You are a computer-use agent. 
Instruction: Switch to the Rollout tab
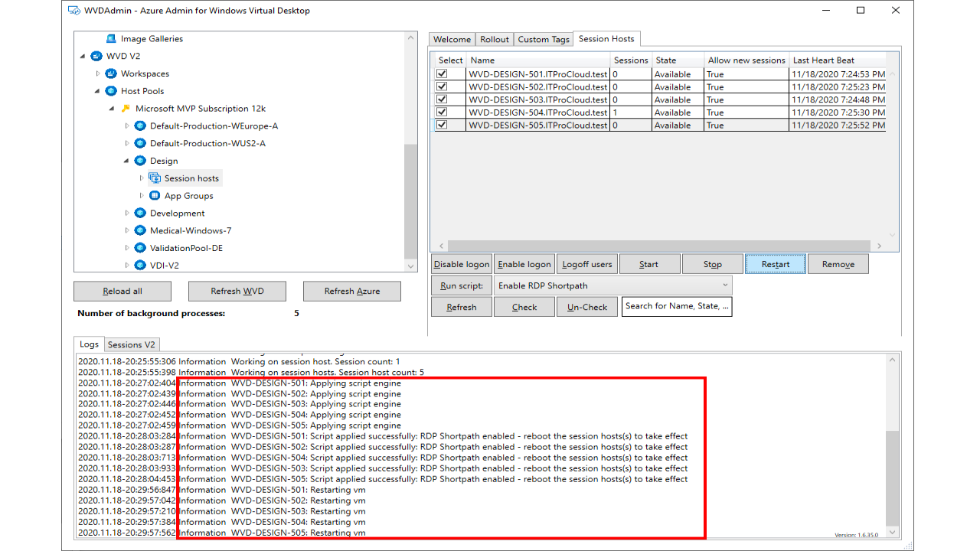(x=495, y=39)
